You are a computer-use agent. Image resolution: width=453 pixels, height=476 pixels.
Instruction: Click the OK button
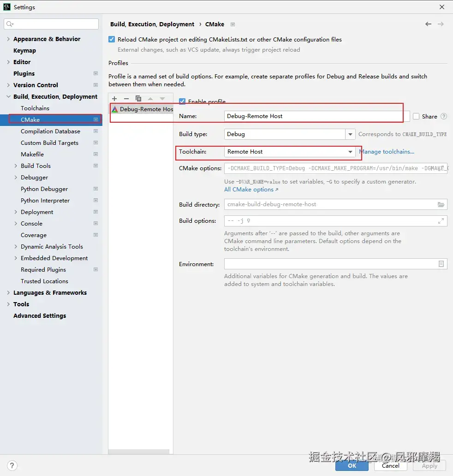click(x=352, y=466)
